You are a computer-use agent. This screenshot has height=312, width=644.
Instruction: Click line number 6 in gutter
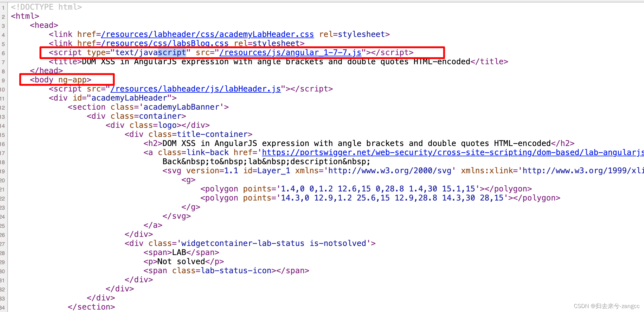(3, 53)
